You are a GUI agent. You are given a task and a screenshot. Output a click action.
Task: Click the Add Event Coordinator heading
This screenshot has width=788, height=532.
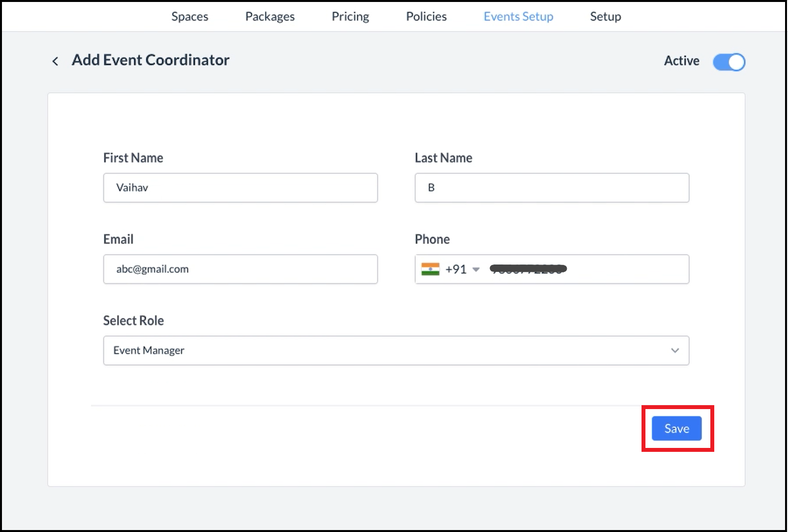(150, 60)
